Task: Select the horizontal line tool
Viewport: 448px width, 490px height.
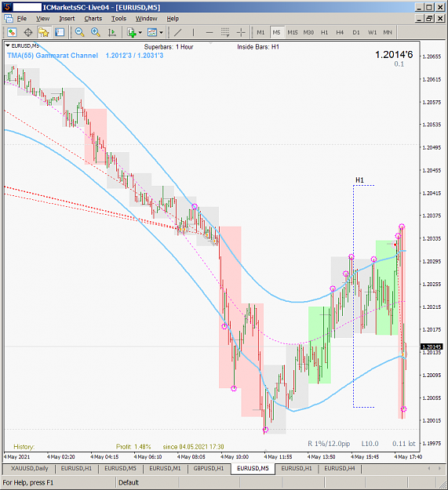Action: coord(209,32)
